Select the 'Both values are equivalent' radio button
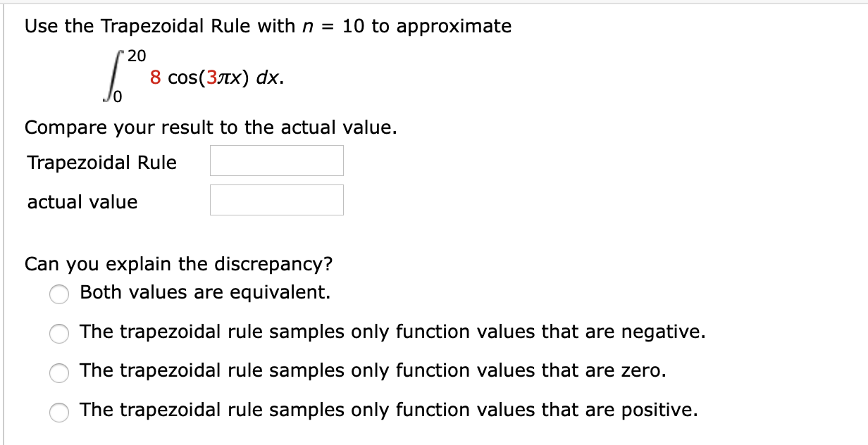This screenshot has height=445, width=868. 59,295
